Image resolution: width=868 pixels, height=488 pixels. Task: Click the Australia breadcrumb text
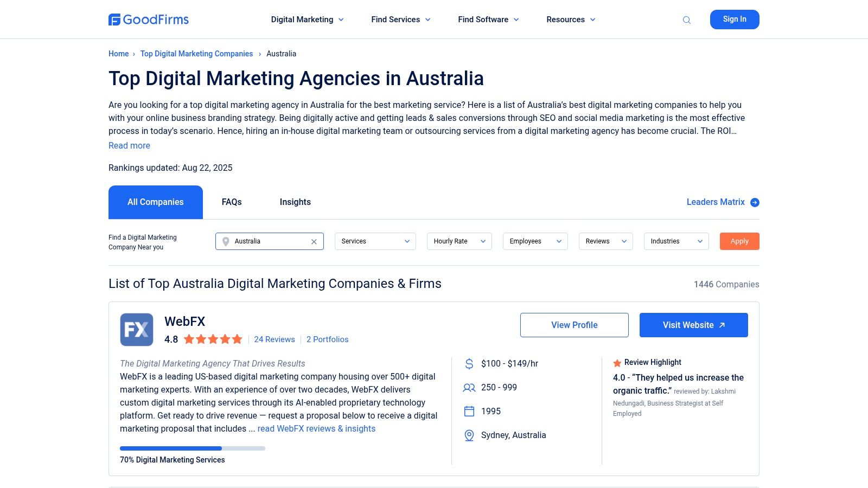coord(281,54)
